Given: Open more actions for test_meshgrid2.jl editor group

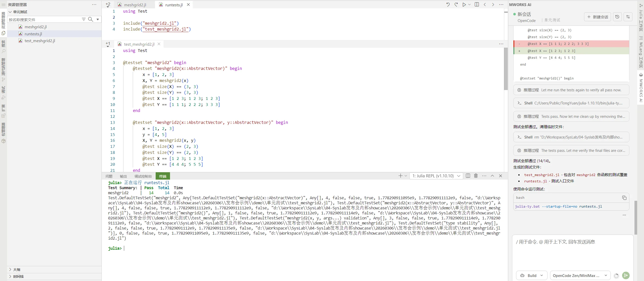Looking at the screenshot, I should click(501, 44).
